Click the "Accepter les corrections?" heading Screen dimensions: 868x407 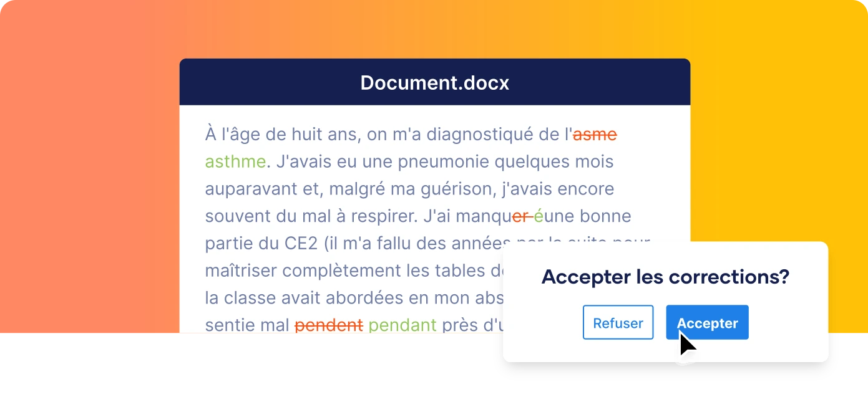point(666,277)
